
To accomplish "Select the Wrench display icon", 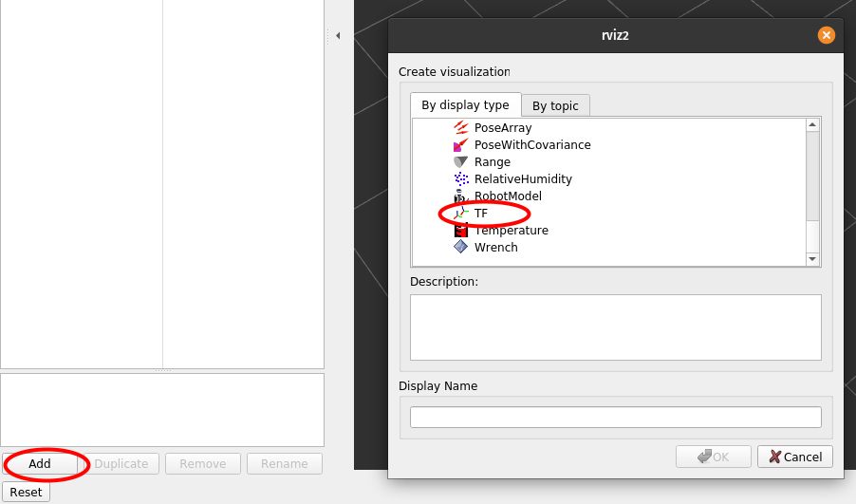I will [x=461, y=247].
